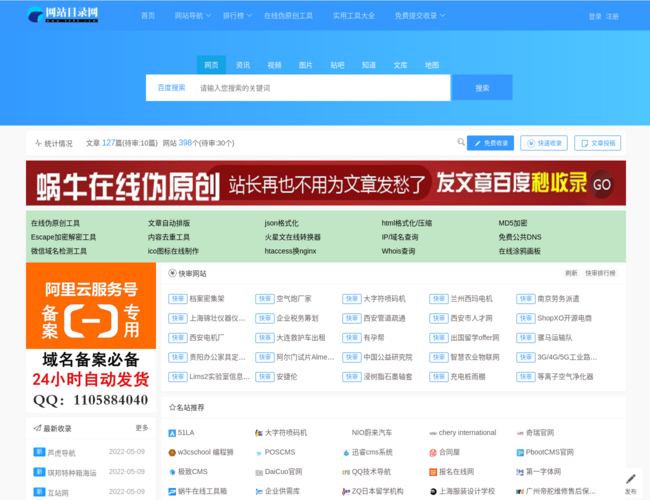Click 更多 in 最新收录 panel
The image size is (650, 500).
click(142, 428)
